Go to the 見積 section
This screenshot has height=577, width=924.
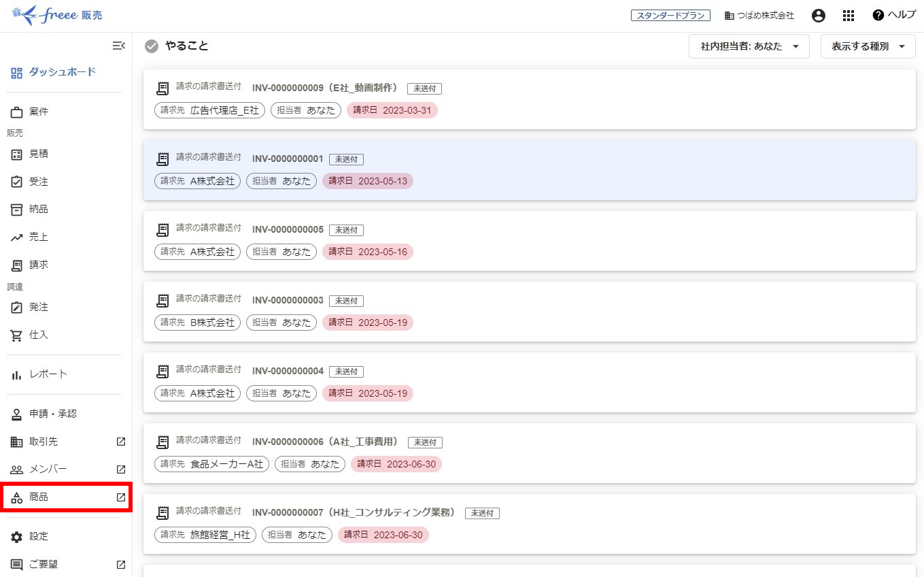(x=39, y=154)
